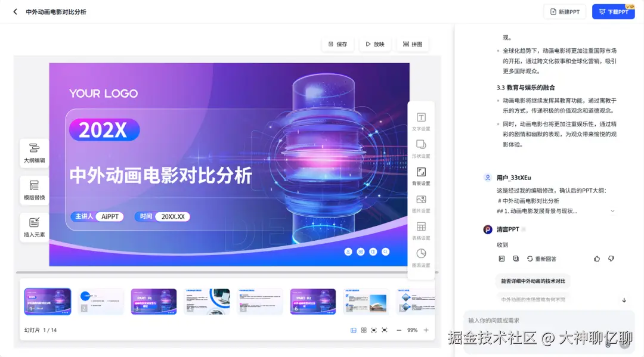Image resolution: width=644 pixels, height=357 pixels.
Task: Like the 清言PPT reply with thumbs up
Action: pyautogui.click(x=597, y=259)
